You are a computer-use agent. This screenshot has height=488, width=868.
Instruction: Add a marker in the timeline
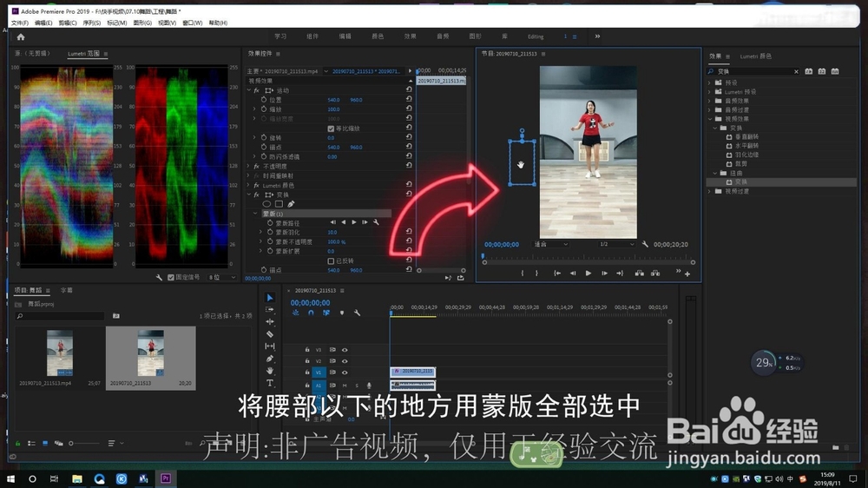click(341, 313)
